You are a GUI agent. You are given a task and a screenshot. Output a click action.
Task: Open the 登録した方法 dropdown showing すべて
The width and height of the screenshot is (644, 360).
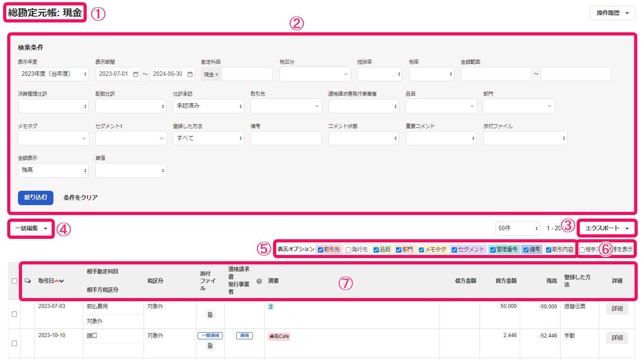pos(208,138)
